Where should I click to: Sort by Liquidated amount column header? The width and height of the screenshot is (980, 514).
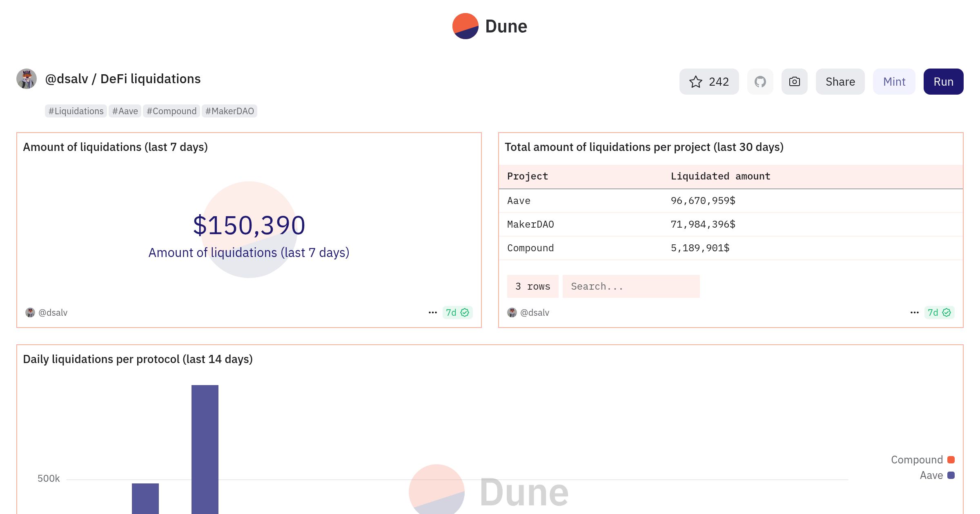[x=720, y=176]
